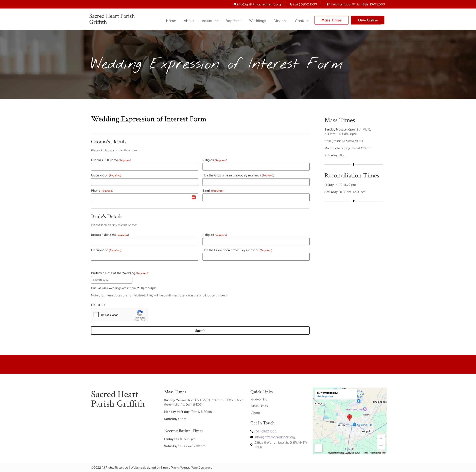The width and height of the screenshot is (476, 472).
Task: Go to the Volunteer page
Action: tap(210, 21)
